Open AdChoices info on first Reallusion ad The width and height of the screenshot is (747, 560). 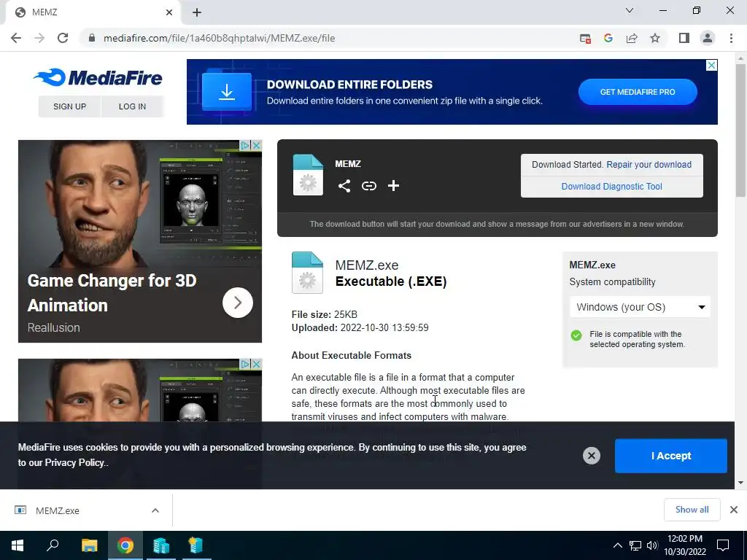[245, 145]
